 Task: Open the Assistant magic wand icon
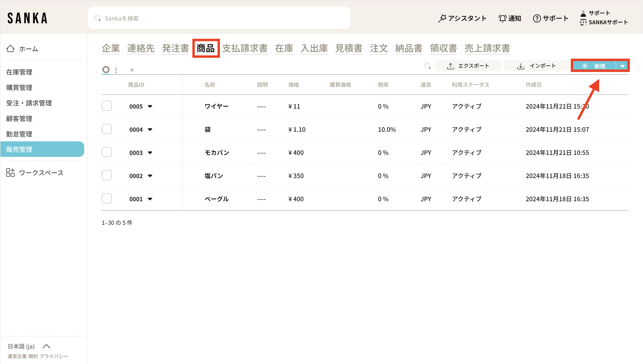coord(442,18)
